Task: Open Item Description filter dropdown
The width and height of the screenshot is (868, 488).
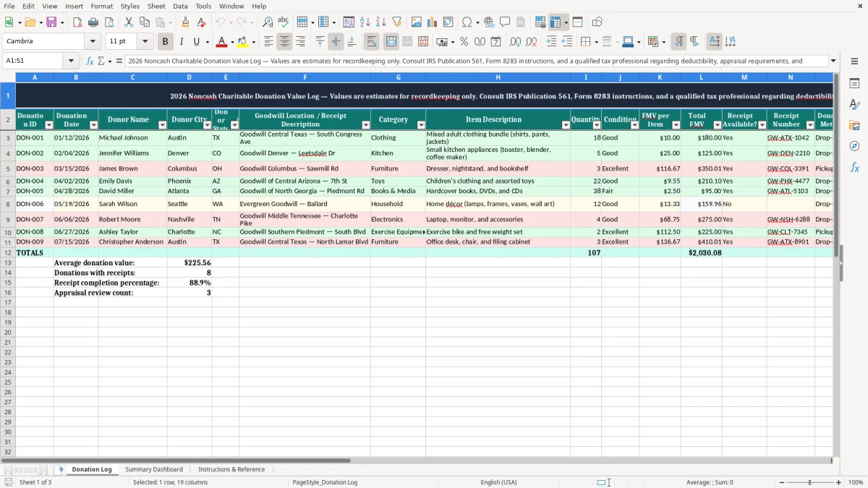Action: 566,125
